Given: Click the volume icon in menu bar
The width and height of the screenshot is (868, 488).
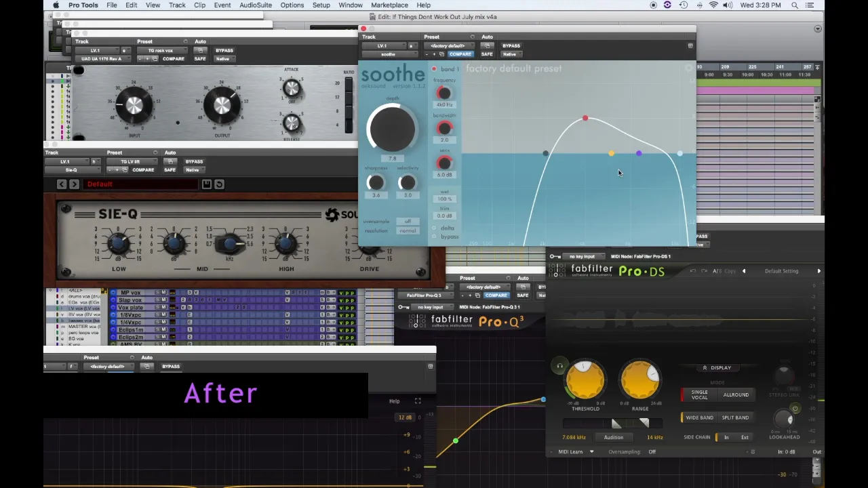Looking at the screenshot, I should pos(728,5).
